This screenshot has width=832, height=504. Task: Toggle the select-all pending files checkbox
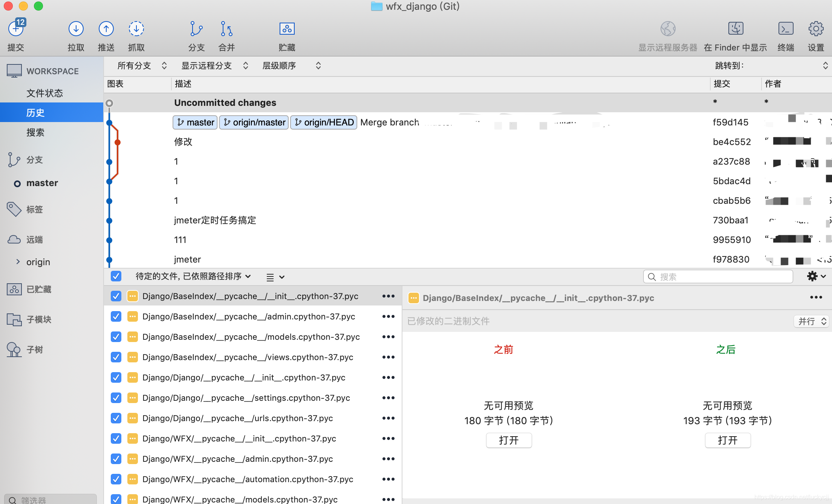click(116, 276)
